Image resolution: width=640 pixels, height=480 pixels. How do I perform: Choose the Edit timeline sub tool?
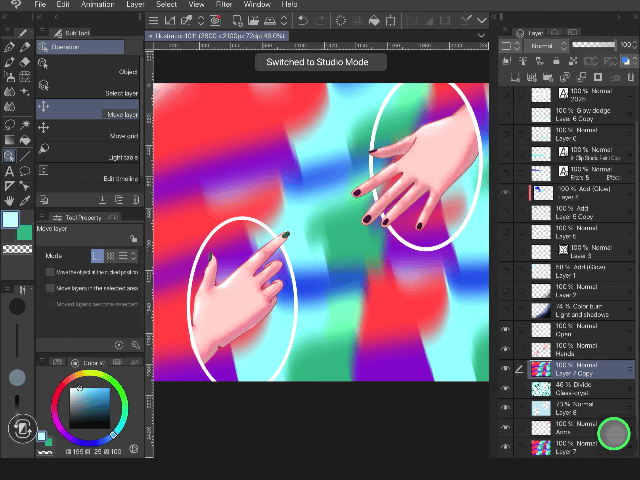tap(88, 173)
